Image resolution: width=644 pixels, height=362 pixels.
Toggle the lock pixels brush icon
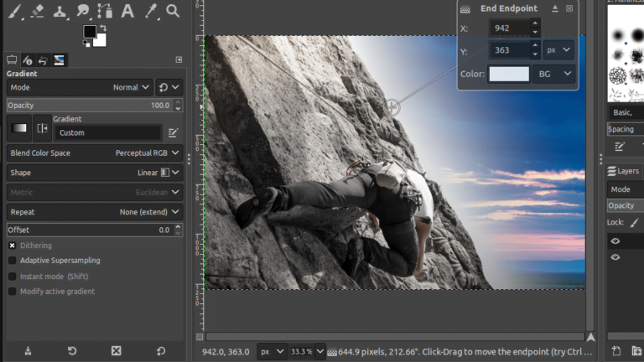click(x=635, y=222)
